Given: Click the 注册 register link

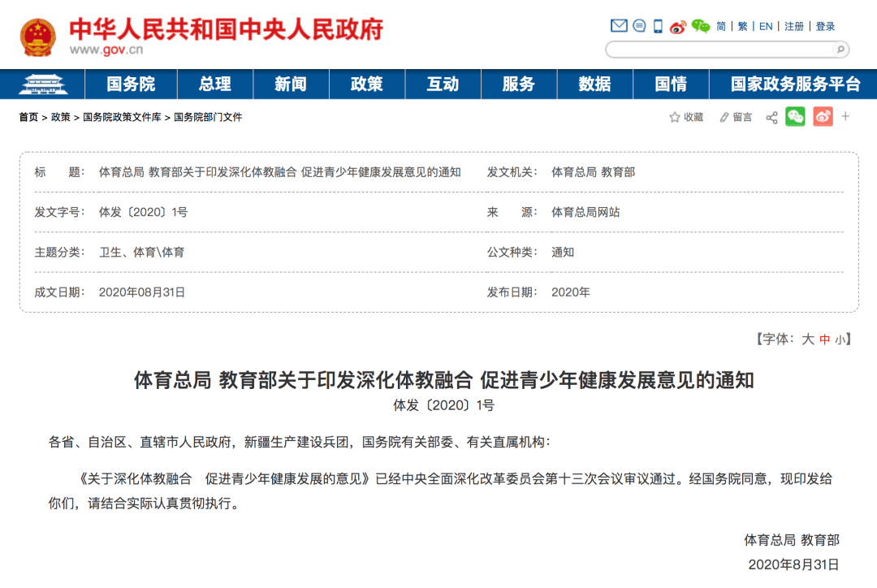Looking at the screenshot, I should click(x=793, y=26).
